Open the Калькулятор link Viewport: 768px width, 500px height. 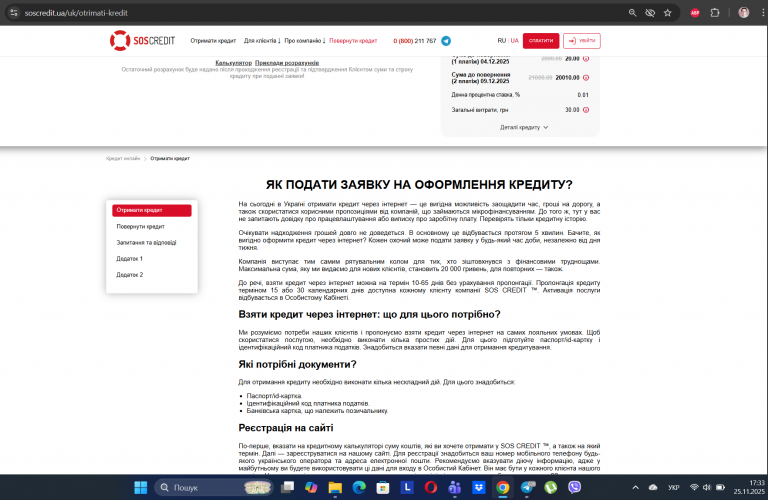coord(234,63)
